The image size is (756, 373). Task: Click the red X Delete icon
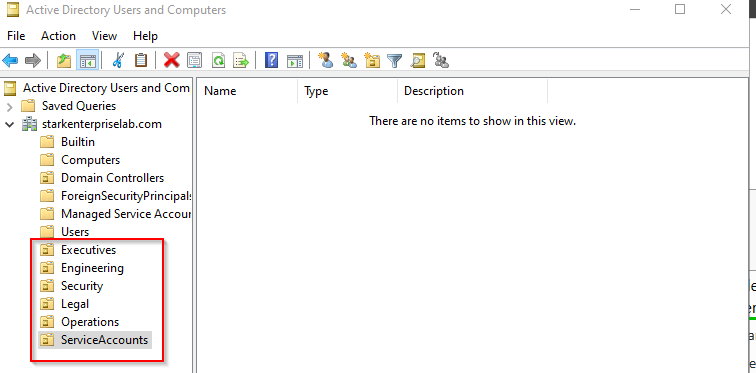[172, 60]
